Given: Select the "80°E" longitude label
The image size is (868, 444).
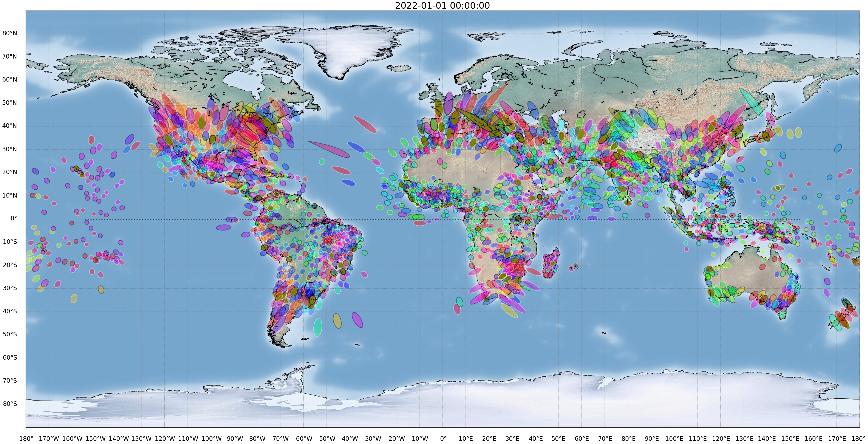Looking at the screenshot, I should point(628,439).
